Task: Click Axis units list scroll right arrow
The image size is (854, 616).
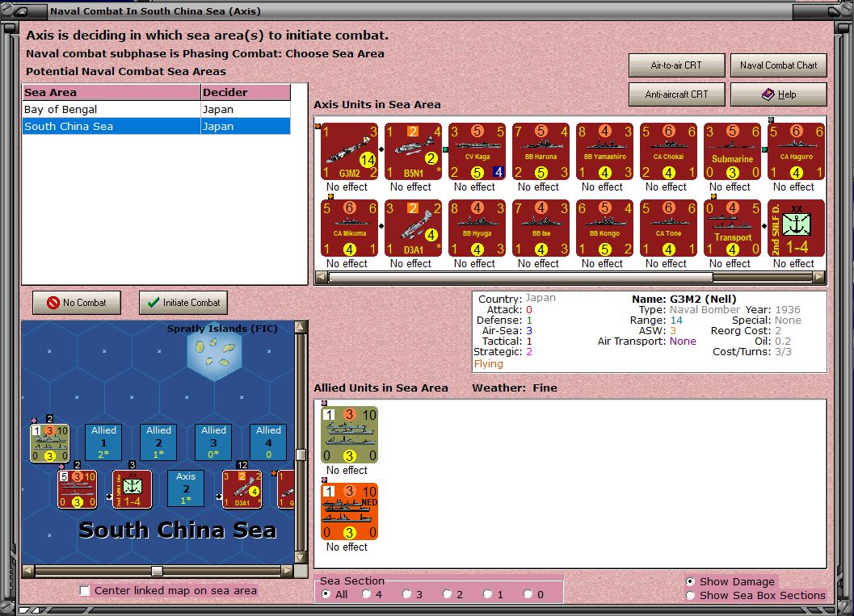Action: (819, 277)
